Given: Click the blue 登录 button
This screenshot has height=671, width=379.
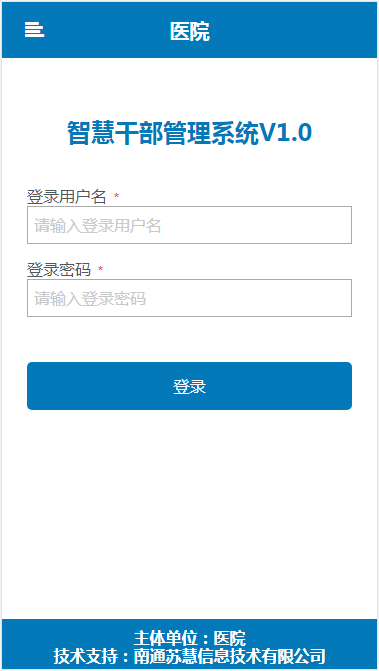Looking at the screenshot, I should click(190, 386).
